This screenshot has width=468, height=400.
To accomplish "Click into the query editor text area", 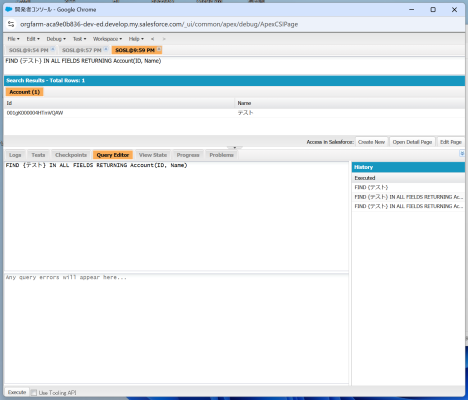I will click(x=176, y=216).
